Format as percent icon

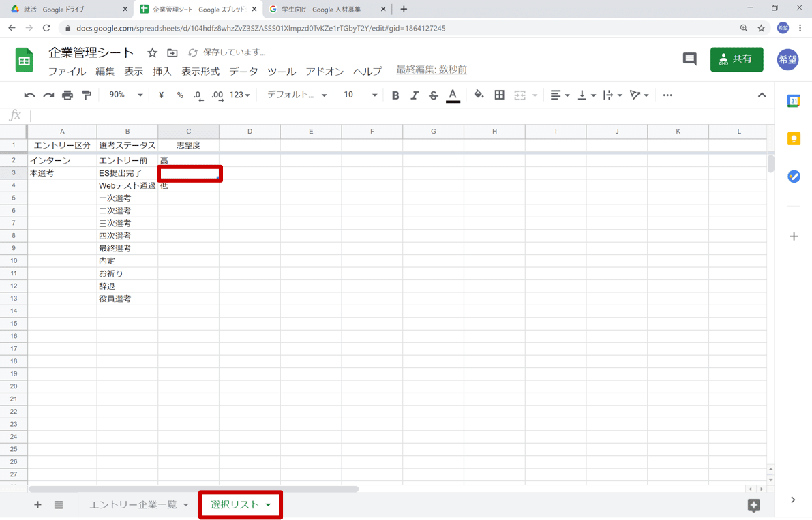click(180, 95)
